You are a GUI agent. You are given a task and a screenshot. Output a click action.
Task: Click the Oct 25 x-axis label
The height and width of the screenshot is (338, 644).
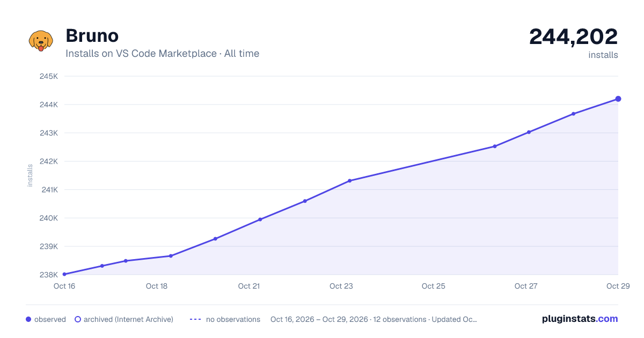click(x=434, y=286)
